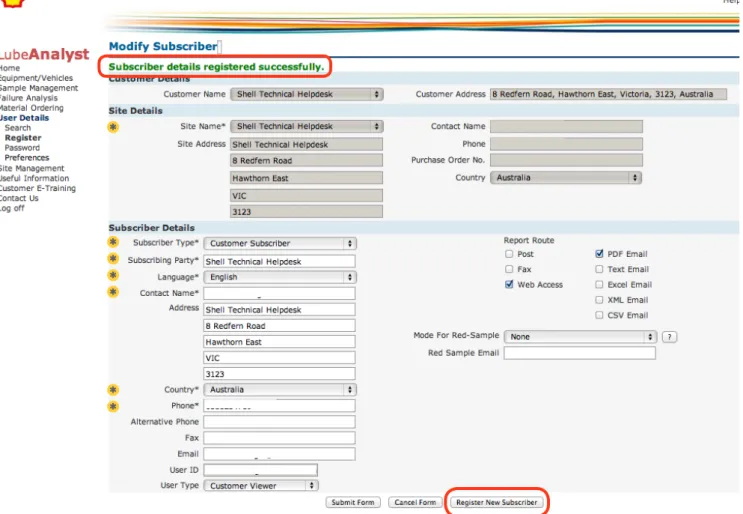Open Preferences under User Details
The height and width of the screenshot is (514, 743).
tap(27, 158)
